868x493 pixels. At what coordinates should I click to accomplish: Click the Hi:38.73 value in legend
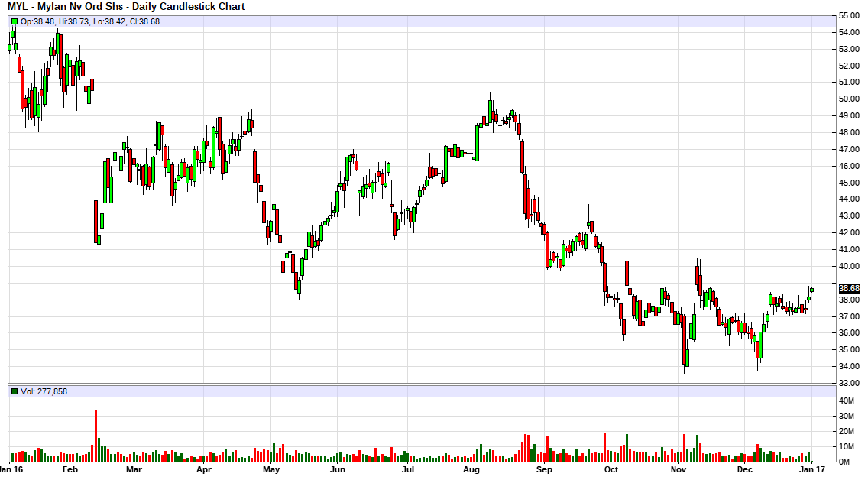[x=73, y=21]
